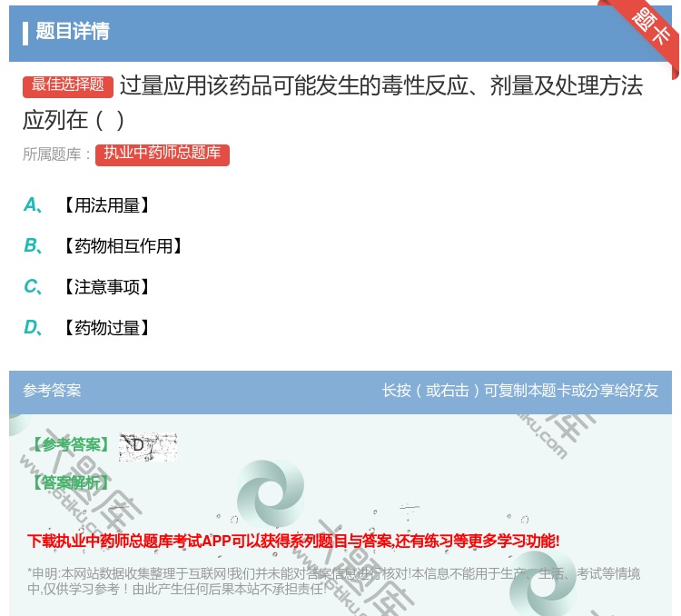Select option B 药物相互作用
This screenshot has height=616, width=681.
(x=103, y=246)
